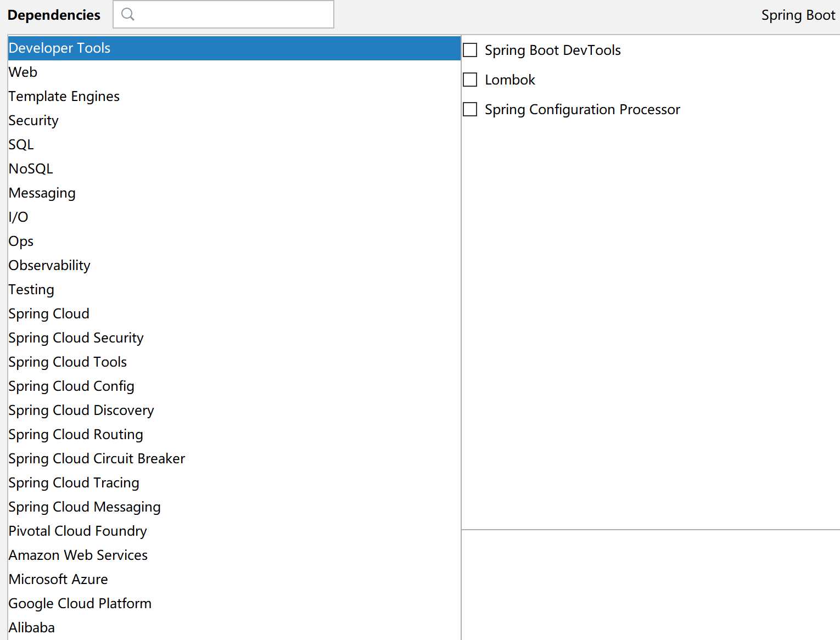Select the Microsoft Azure category
Screen dimensions: 840x640
[234, 580]
